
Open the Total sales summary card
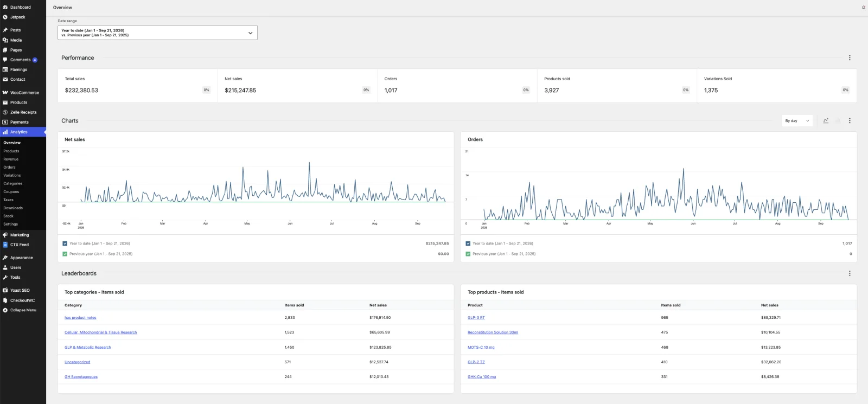pos(138,86)
